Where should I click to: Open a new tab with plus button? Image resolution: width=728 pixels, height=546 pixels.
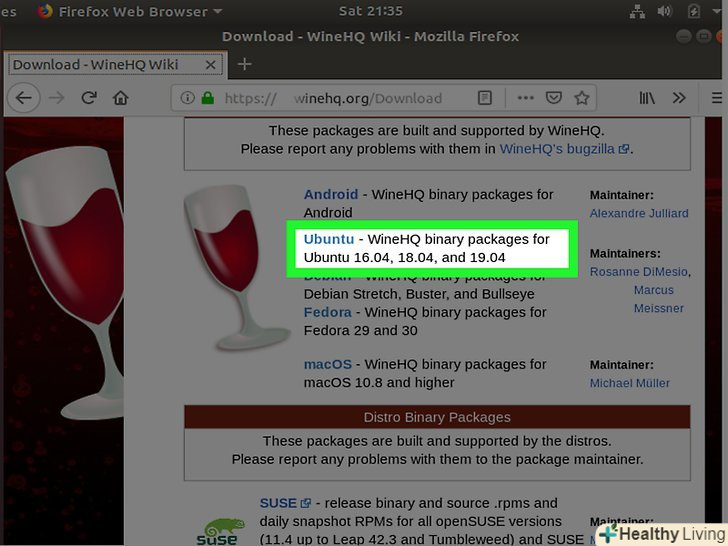[x=245, y=64]
